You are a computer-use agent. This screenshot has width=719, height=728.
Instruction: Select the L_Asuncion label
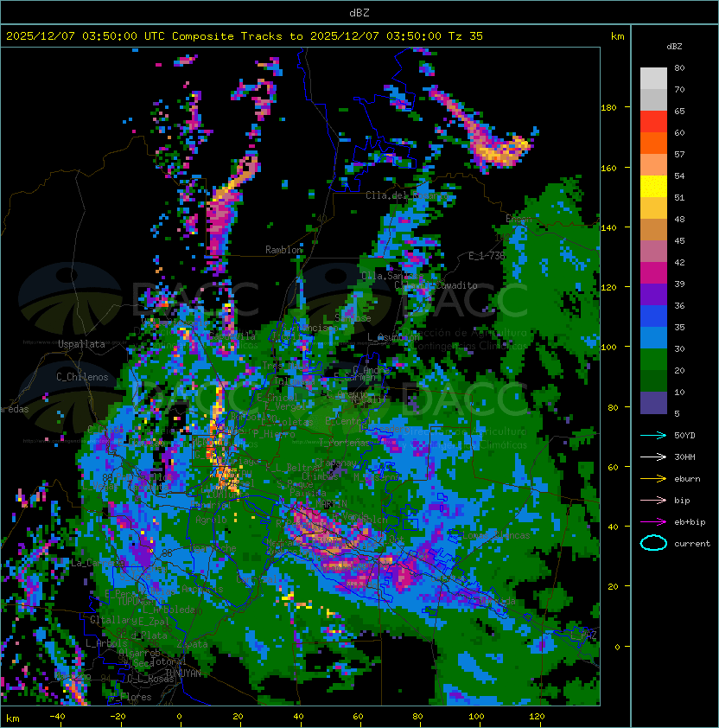[x=393, y=337]
